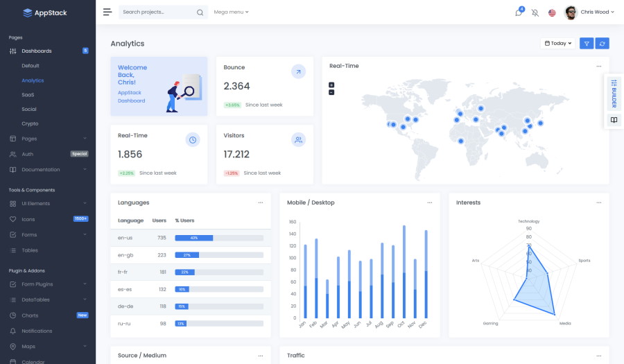
Task: Click the en-us 43% progress bar
Action: 218,238
